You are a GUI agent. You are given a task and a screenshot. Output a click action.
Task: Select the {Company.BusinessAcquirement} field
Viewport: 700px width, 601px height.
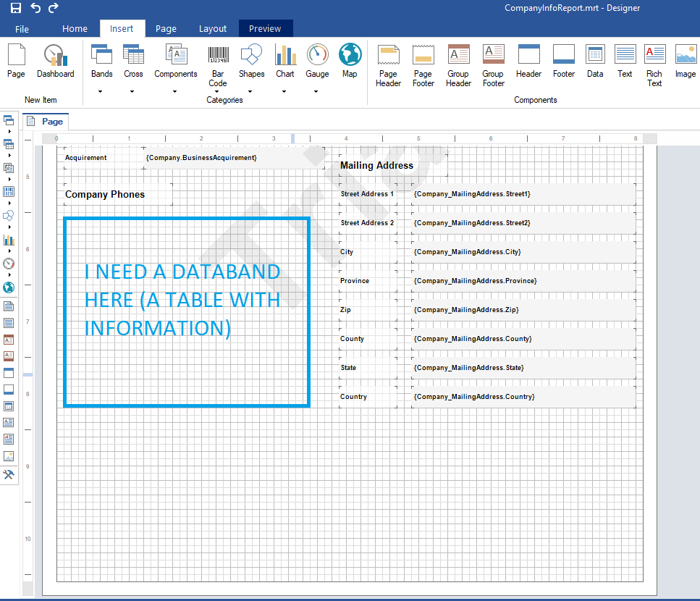[235, 158]
